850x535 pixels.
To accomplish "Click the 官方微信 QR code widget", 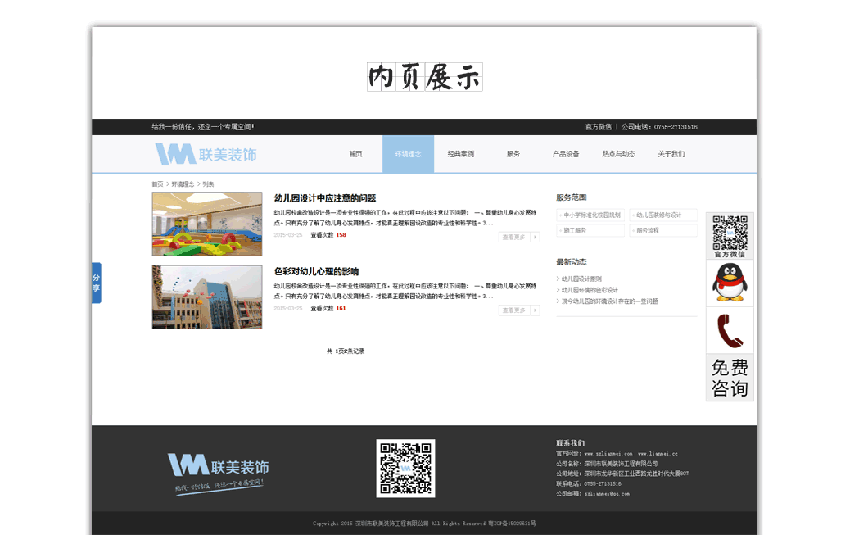I will point(731,236).
